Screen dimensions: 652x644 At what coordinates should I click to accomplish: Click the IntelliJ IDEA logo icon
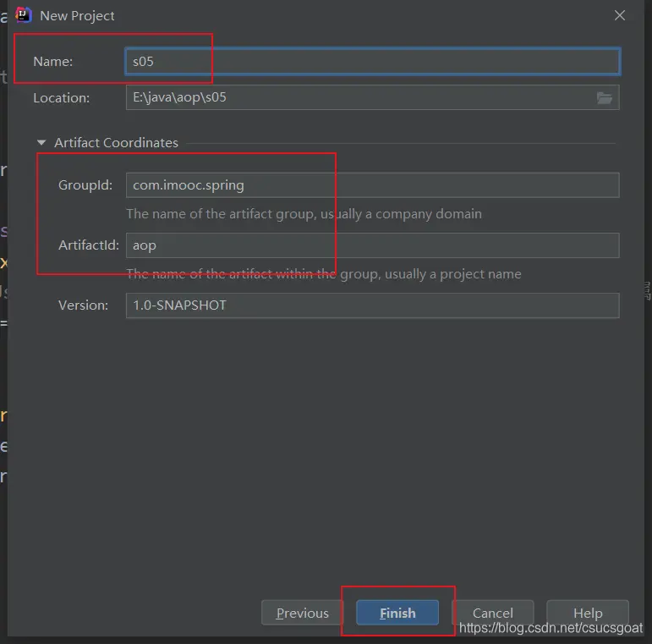pos(24,15)
